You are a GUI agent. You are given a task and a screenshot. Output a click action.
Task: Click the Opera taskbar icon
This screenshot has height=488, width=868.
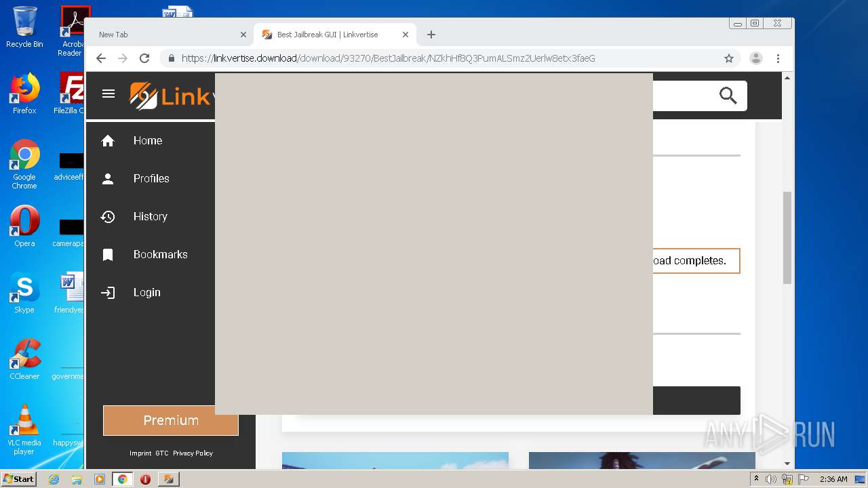pyautogui.click(x=145, y=479)
